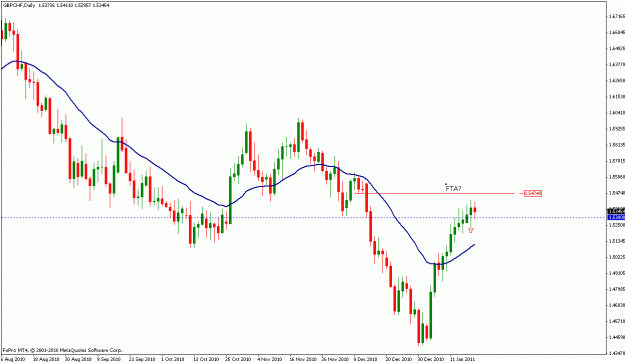Viewport: 625px width, 363px height.
Task: Click the '16 Nov 2010' date label
Action: (303, 359)
